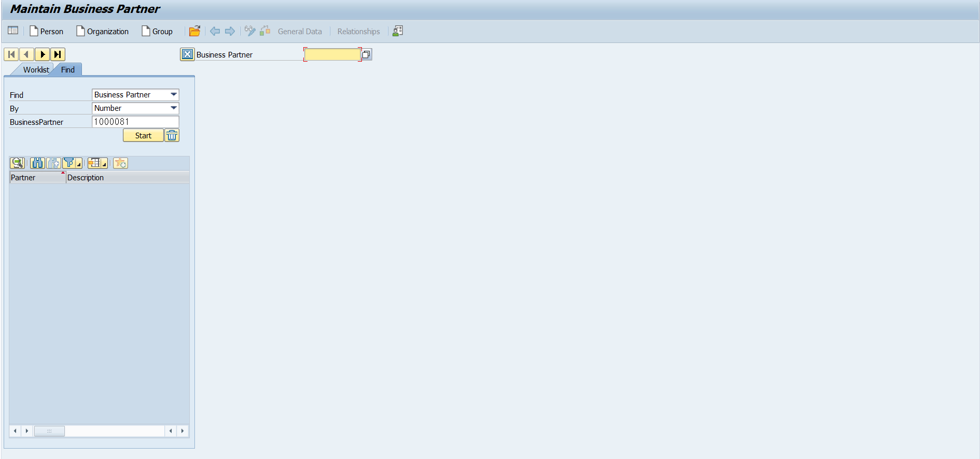Click the binoculars Find icon in results toolbar
980x459 pixels.
38,163
